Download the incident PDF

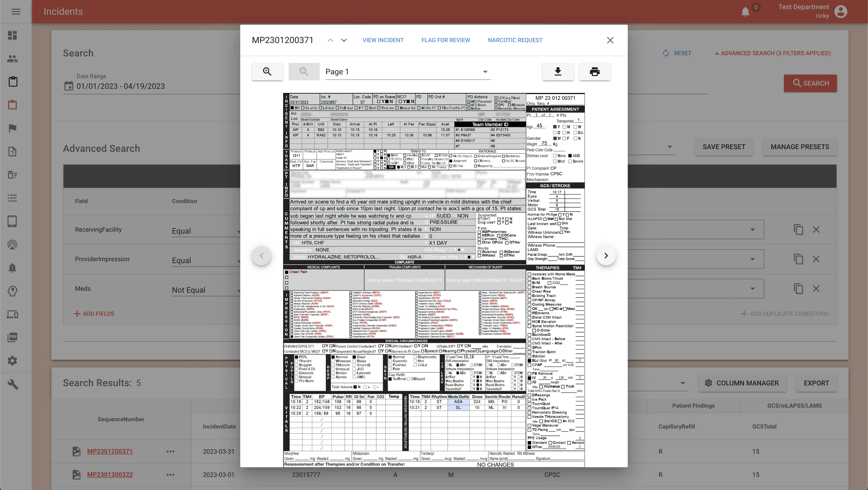[558, 71]
